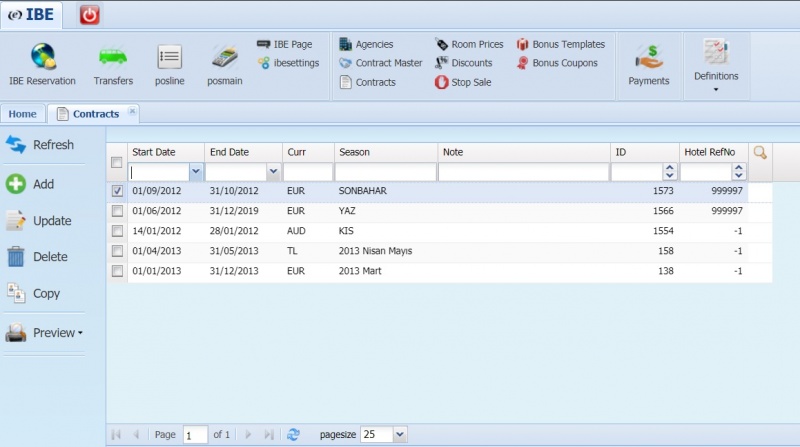The width and height of the screenshot is (800, 447).
Task: Open IBE Page in the ribbon
Action: (285, 44)
